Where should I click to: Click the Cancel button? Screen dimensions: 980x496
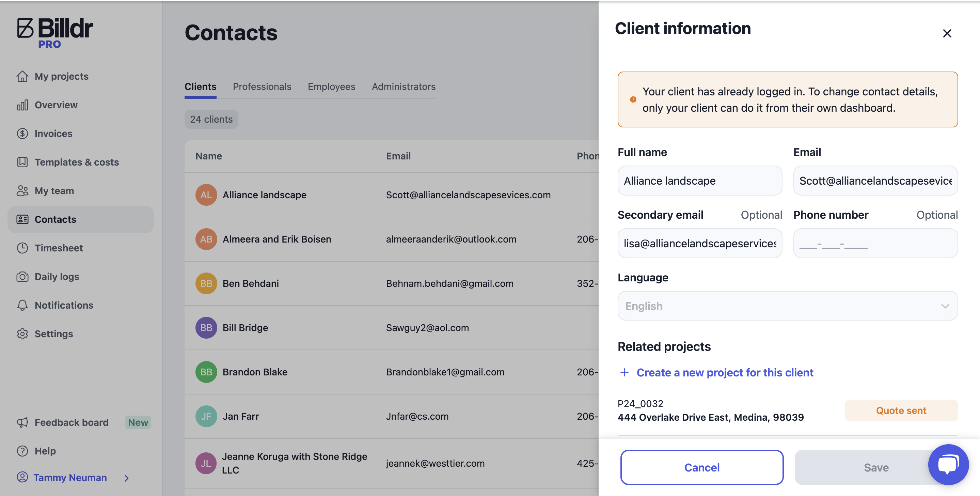(701, 467)
